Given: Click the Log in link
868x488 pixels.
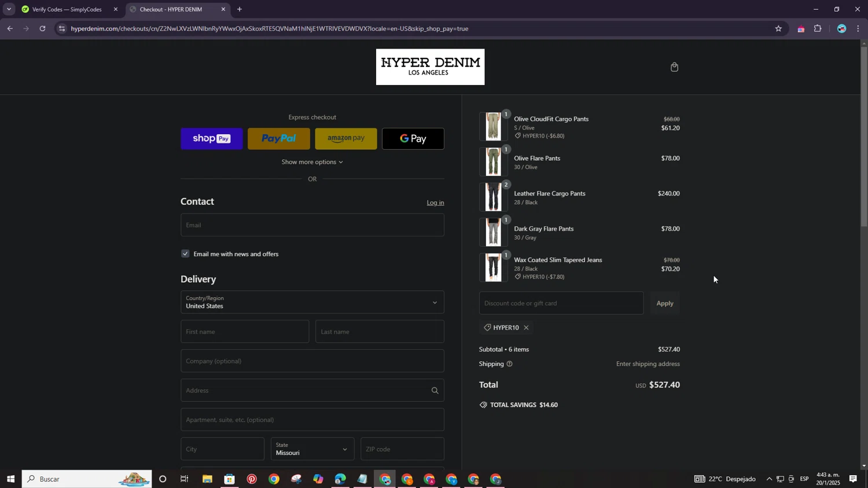Looking at the screenshot, I should [x=435, y=203].
